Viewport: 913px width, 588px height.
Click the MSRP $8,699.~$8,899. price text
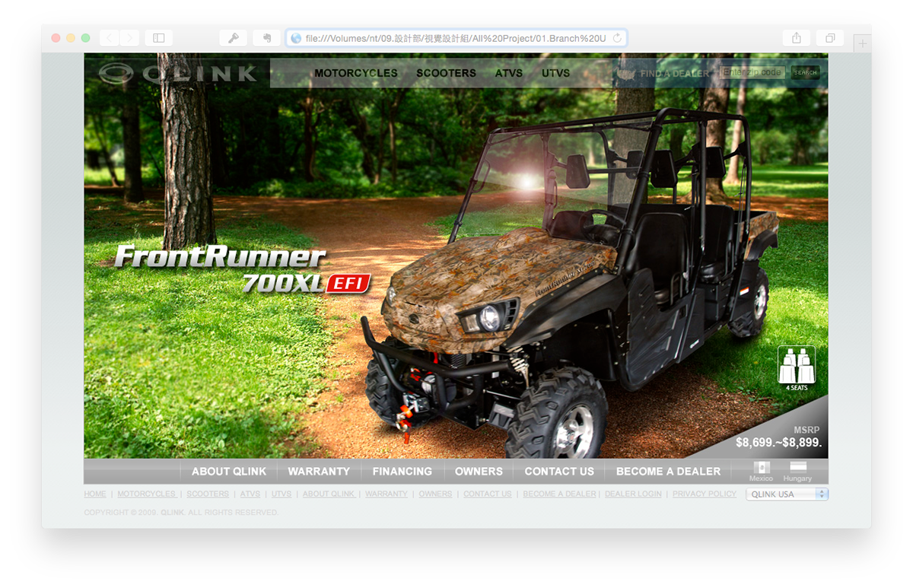[779, 437]
